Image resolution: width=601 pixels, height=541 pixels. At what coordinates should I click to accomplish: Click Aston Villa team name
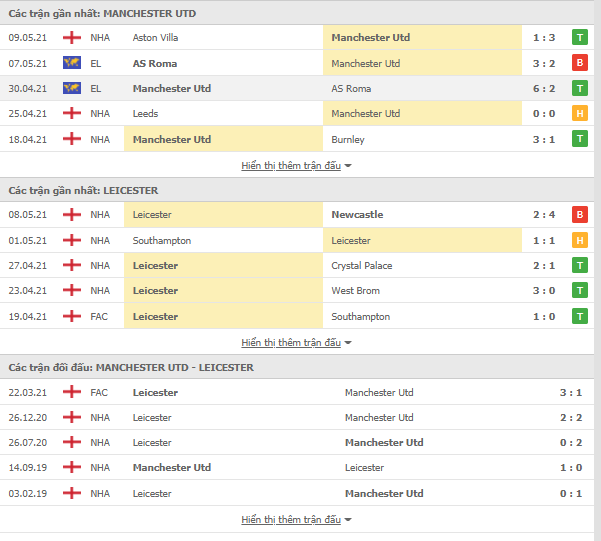coord(155,38)
